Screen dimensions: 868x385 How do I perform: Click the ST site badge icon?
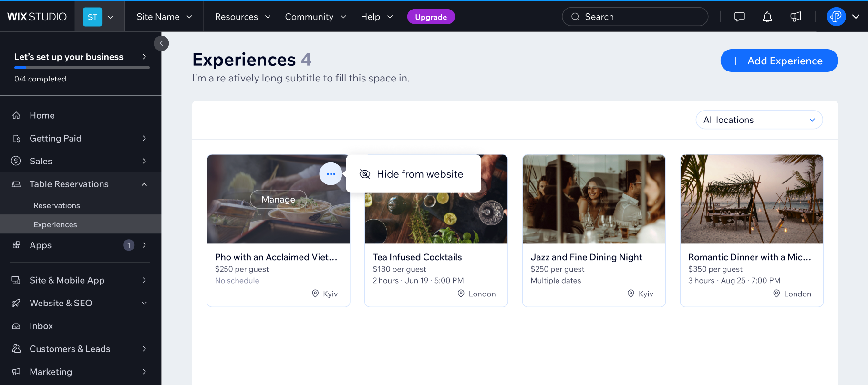click(x=93, y=17)
